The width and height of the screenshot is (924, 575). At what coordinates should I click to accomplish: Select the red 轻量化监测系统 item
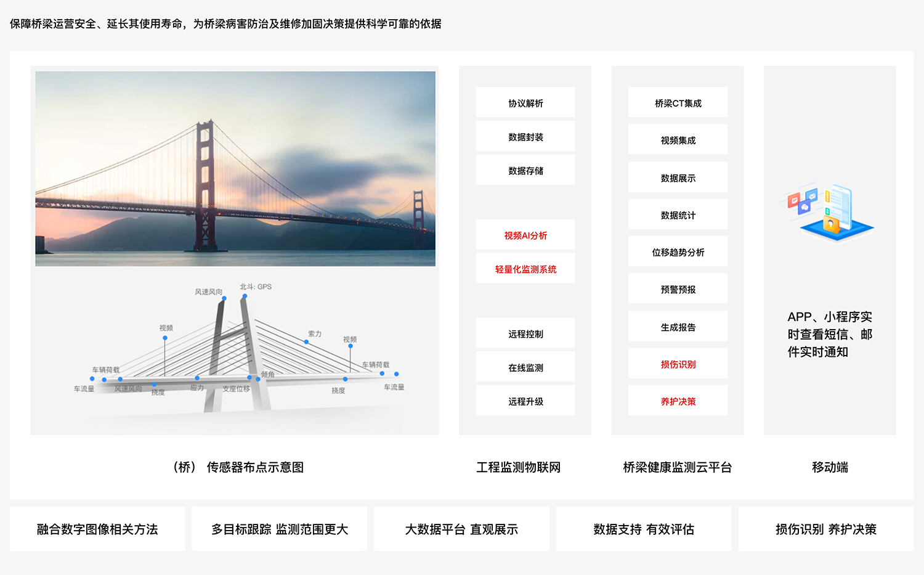(525, 269)
